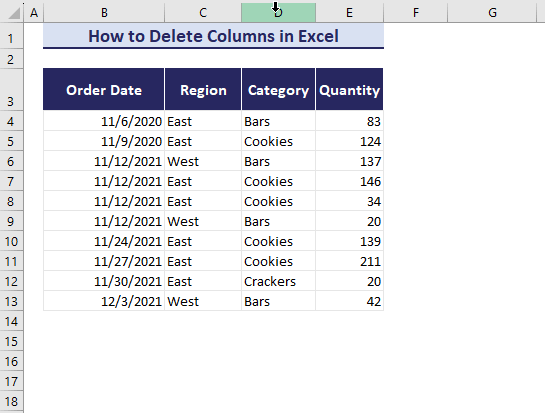This screenshot has height=413, width=545.
Task: Select quantity 20 in the 11/30/2021 row
Action: pos(349,281)
